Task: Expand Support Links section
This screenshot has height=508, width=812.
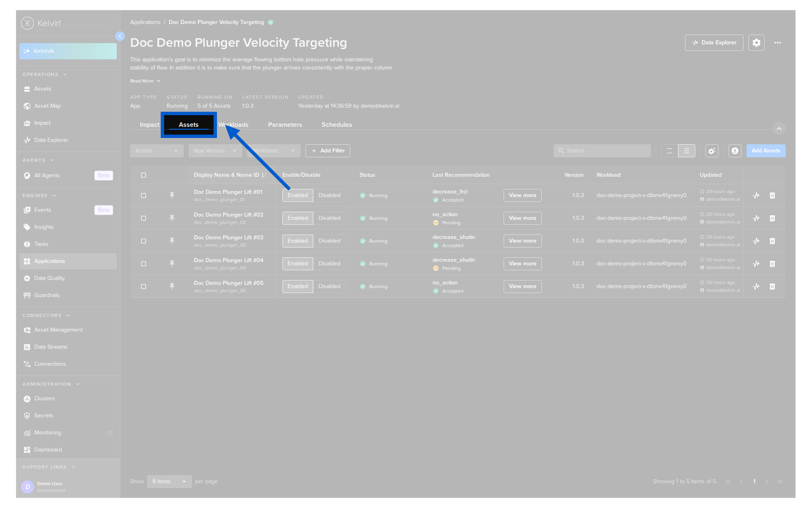Action: tap(49, 467)
